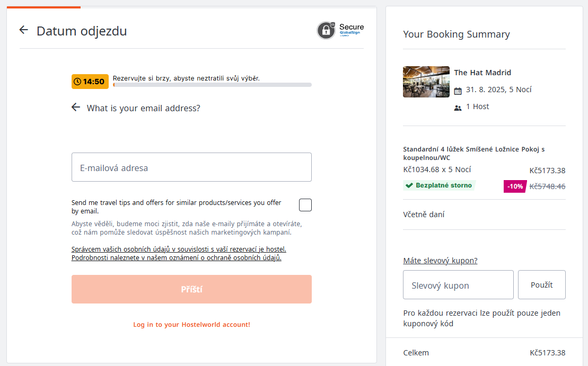
Task: Click the green checkmark Bezplatné storno badge
Action: tap(440, 185)
